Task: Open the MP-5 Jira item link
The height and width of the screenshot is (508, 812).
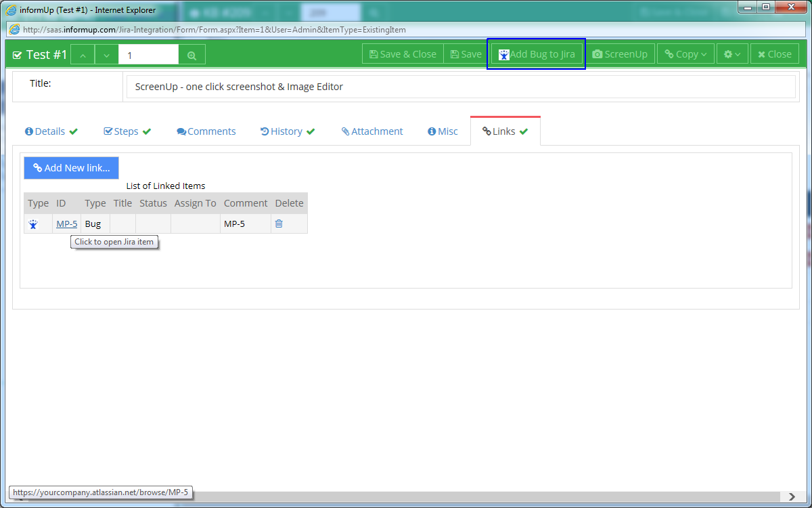Action: tap(66, 224)
